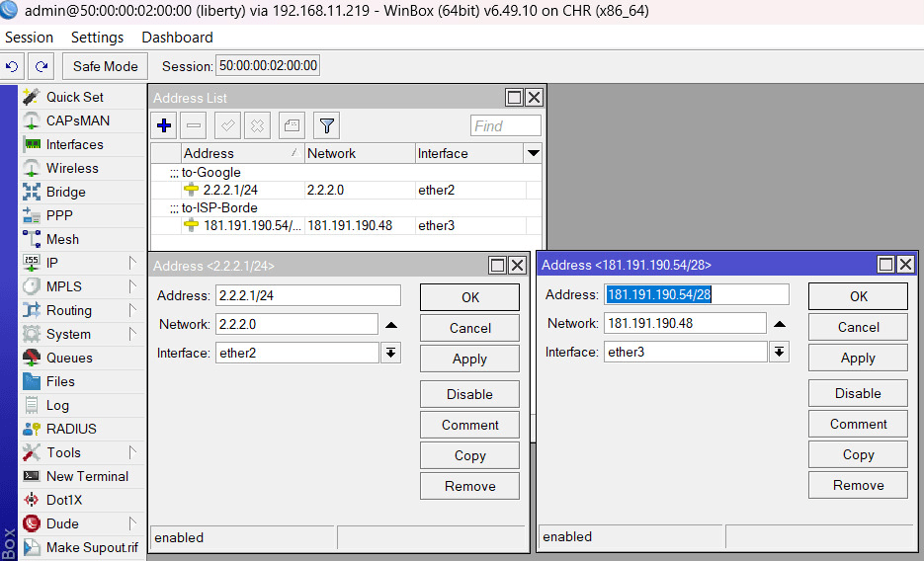This screenshot has width=924, height=561.
Task: Click Cancel in the 181.191.190.54/28 address window
Action: pyautogui.click(x=858, y=327)
